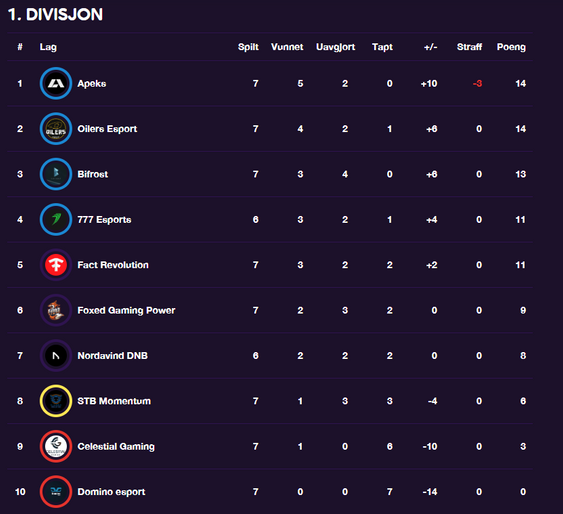The image size is (563, 514).
Task: Click the Vunnet column header
Action: 287,47
